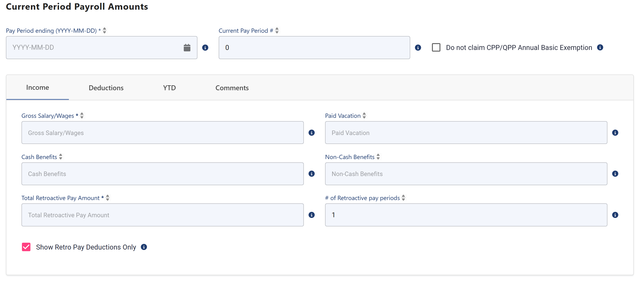The width and height of the screenshot is (644, 287).
Task: Select the Comments tab
Action: tap(232, 88)
